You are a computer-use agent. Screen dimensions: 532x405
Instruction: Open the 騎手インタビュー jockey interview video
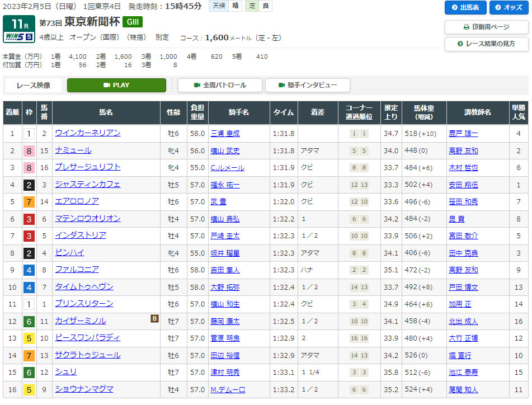point(307,85)
